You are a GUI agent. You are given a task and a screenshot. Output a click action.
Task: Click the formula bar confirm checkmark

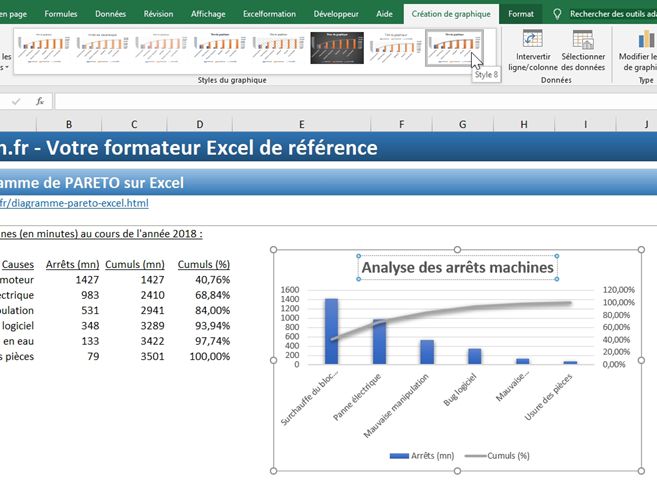[17, 101]
